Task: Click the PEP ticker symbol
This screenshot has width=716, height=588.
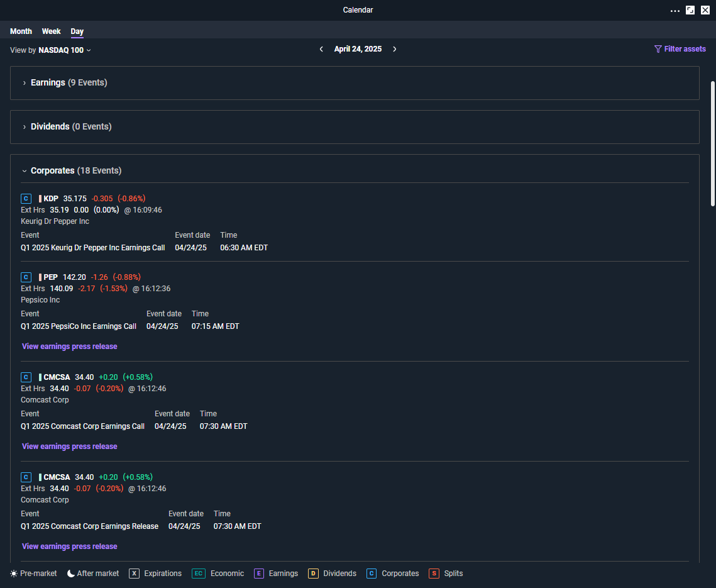Action: 51,277
